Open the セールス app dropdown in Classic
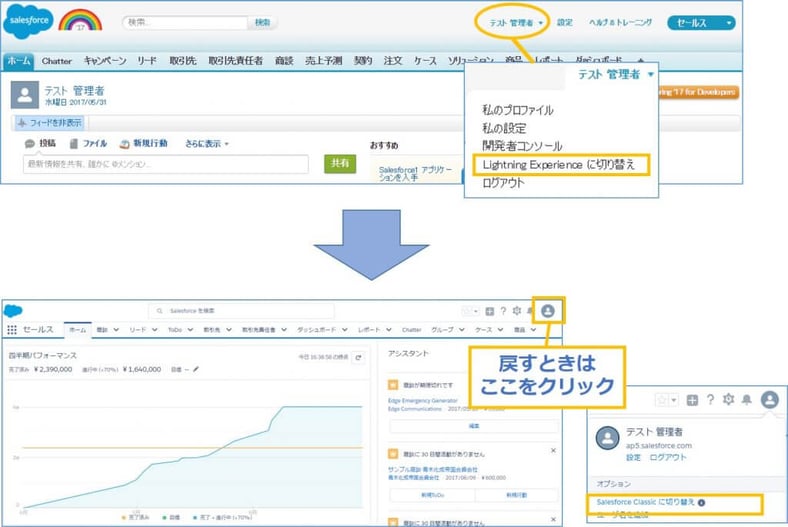 click(x=702, y=23)
